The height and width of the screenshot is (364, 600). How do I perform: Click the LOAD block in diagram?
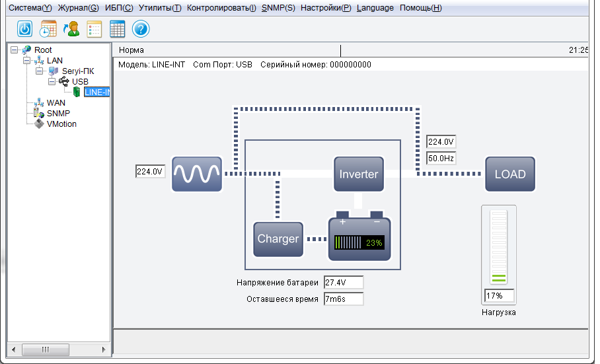(510, 174)
